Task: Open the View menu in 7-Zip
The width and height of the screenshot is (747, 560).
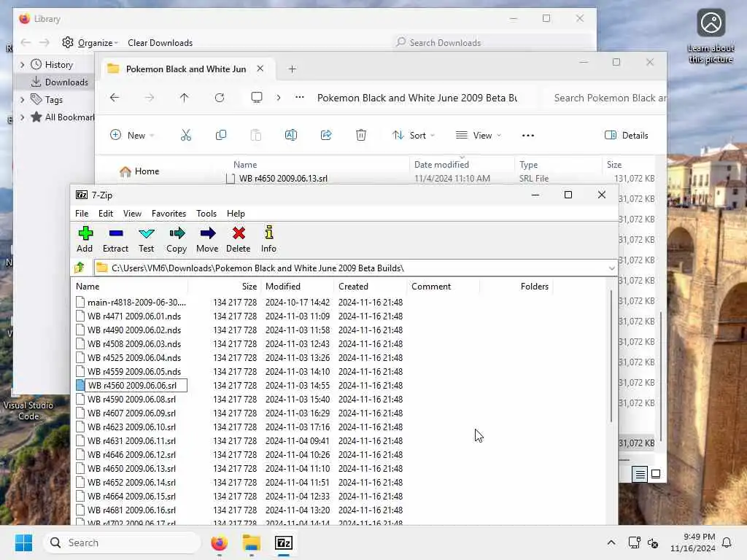Action: pos(132,214)
